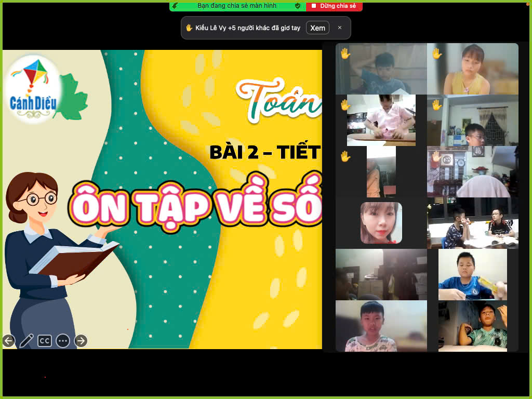Dismiss the raised hand notification

(x=340, y=28)
